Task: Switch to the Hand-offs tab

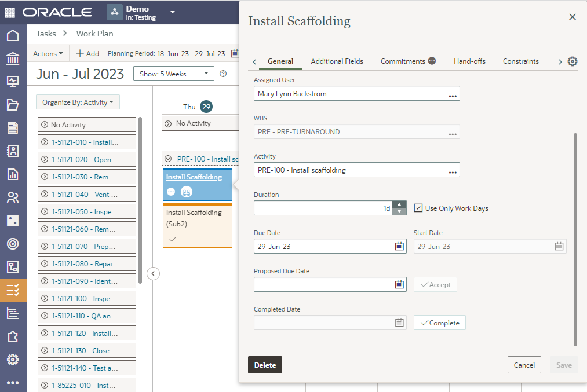Action: click(469, 61)
